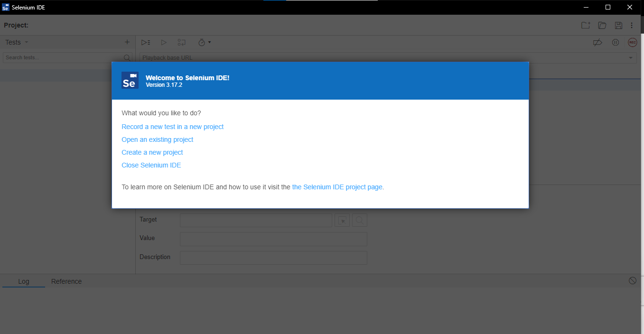The height and width of the screenshot is (334, 644).
Task: Click the clear log icon
Action: pos(633,281)
